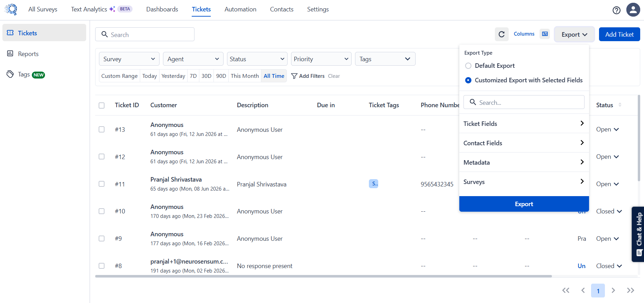Go to the previous page arrow

(x=583, y=291)
